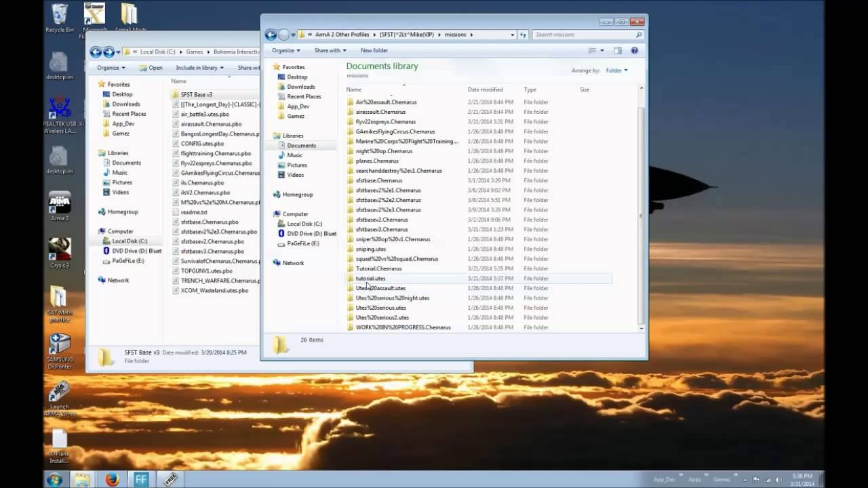Change view icon in missions window toolbar

(592, 50)
